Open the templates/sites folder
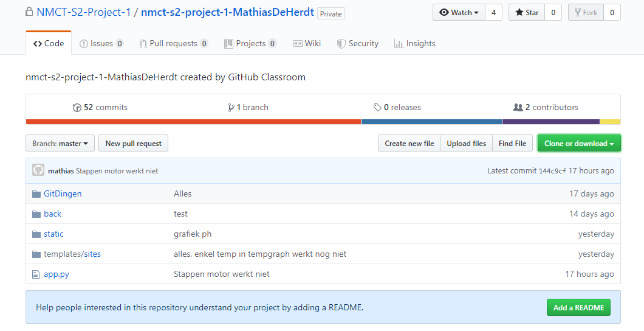Screen dimensions: 644x331 click(x=72, y=254)
